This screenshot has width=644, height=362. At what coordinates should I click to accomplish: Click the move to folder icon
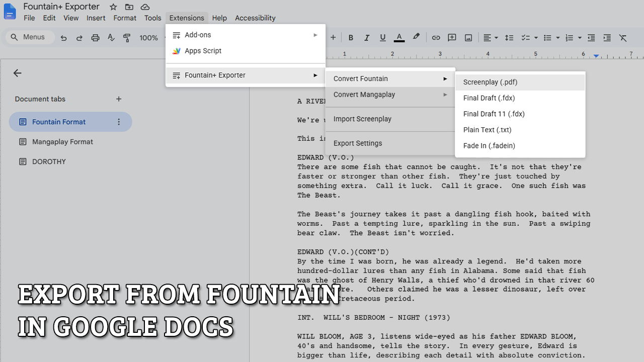point(129,7)
